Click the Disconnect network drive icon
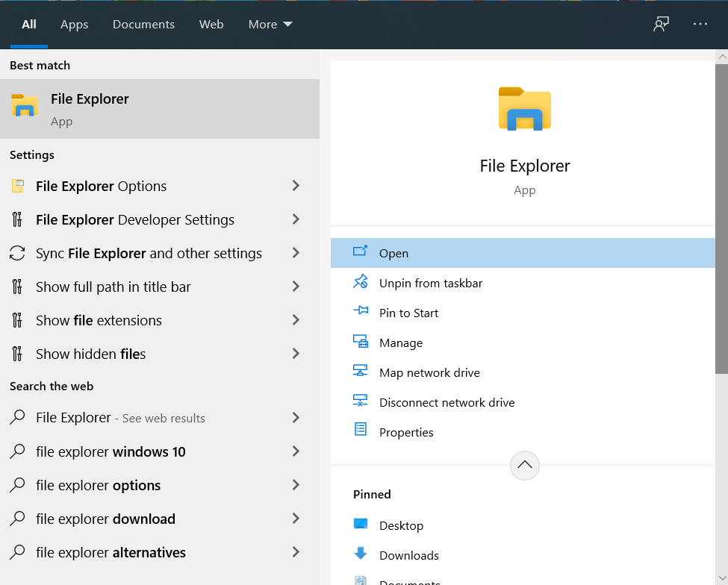This screenshot has height=585, width=728. [361, 401]
